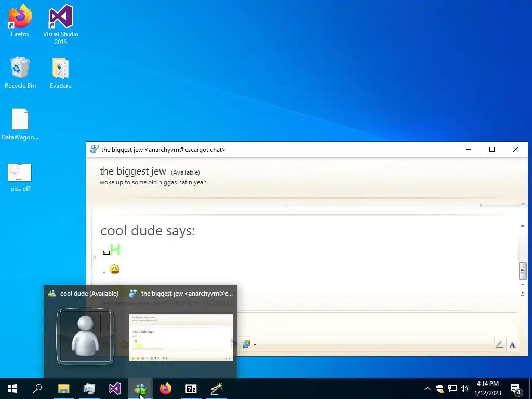Click the status message 'woke up to some old...'

pyautogui.click(x=153, y=182)
